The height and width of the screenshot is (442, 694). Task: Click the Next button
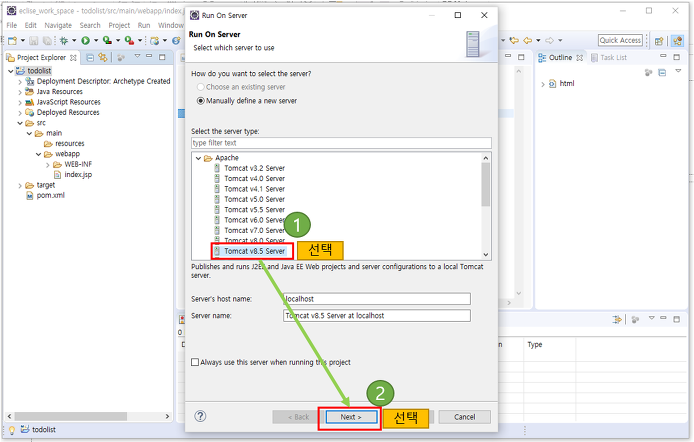click(351, 417)
